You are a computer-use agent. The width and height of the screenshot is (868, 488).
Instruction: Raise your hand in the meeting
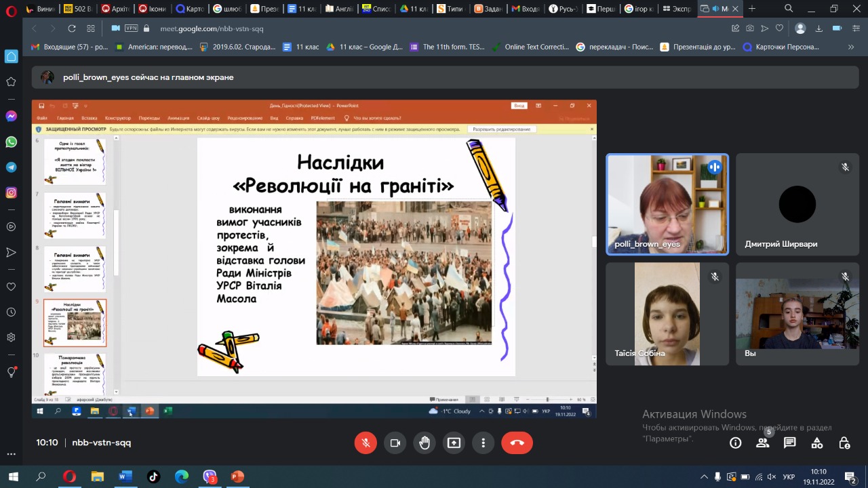(425, 443)
